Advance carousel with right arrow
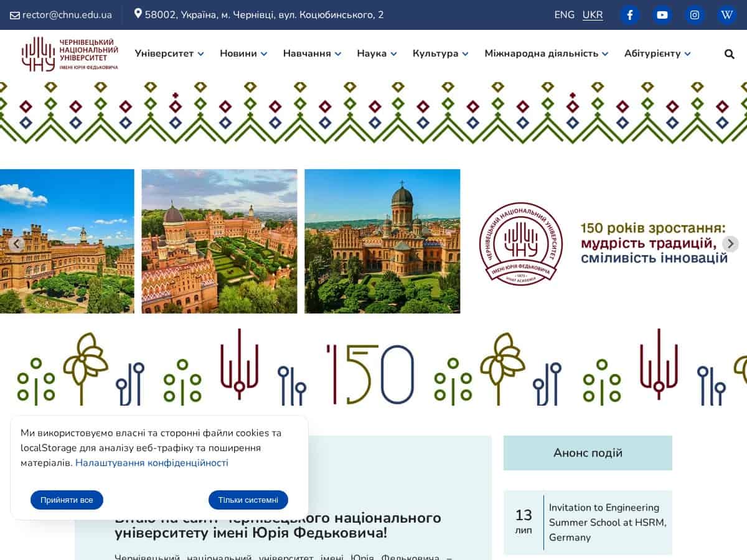Viewport: 747px width, 560px height. pos(731,244)
